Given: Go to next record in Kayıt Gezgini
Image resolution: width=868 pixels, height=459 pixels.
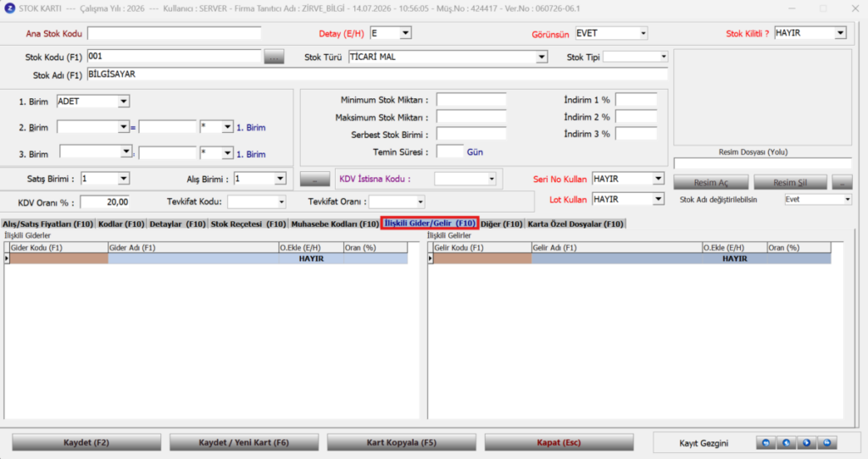Looking at the screenshot, I should [807, 443].
